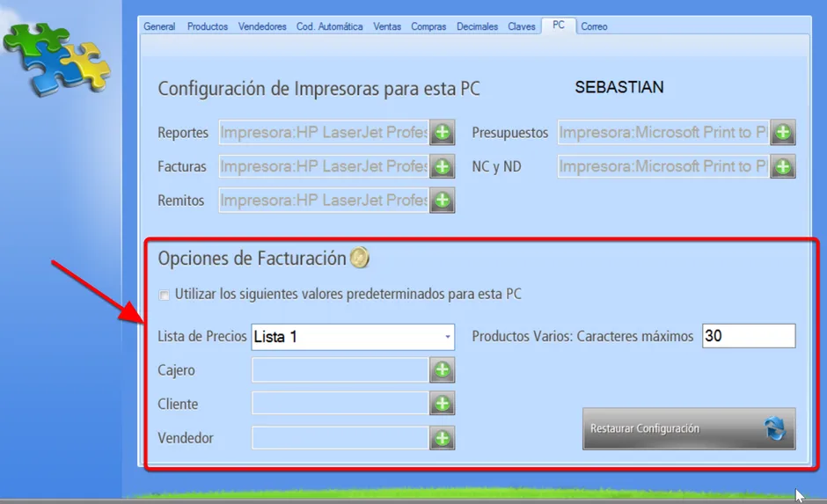Go to the Ventas tab
The width and height of the screenshot is (827, 504).
387,26
